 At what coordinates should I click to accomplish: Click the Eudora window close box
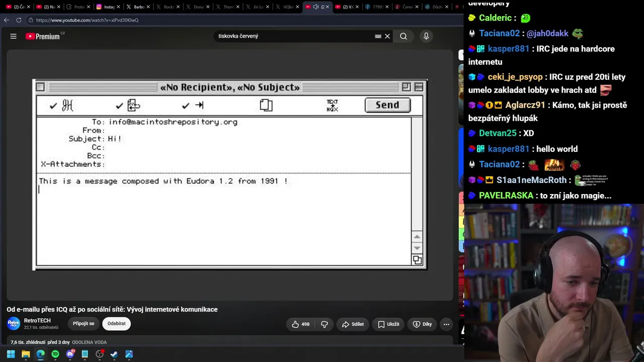pyautogui.click(x=40, y=87)
